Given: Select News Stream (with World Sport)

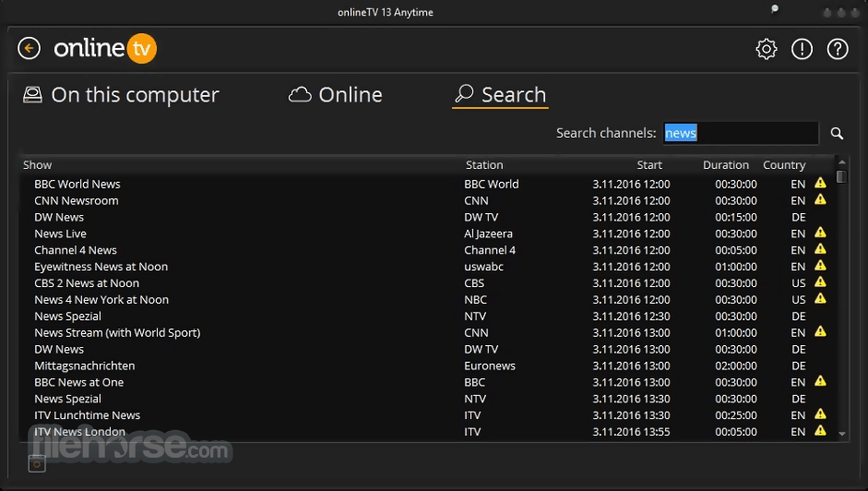Looking at the screenshot, I should pos(117,332).
